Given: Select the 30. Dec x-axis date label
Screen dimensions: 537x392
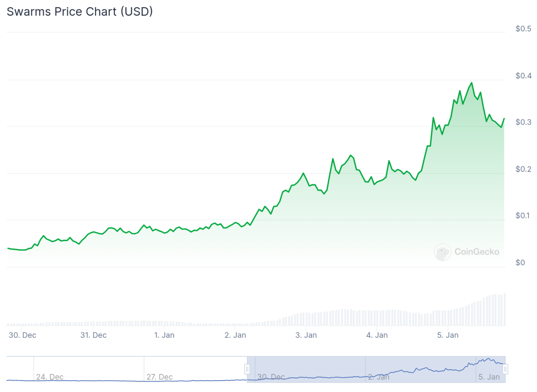Looking at the screenshot, I should tap(23, 335).
